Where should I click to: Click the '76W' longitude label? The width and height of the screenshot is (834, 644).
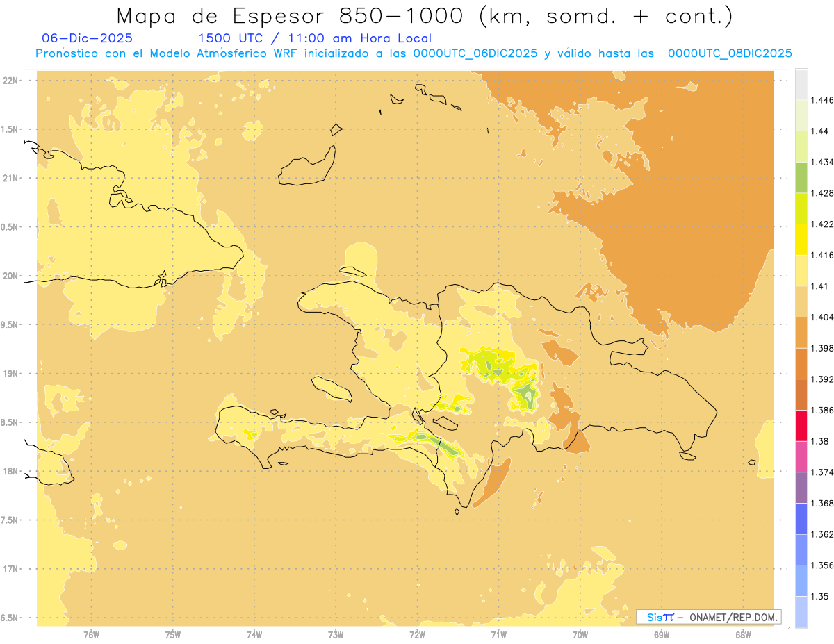click(x=91, y=634)
